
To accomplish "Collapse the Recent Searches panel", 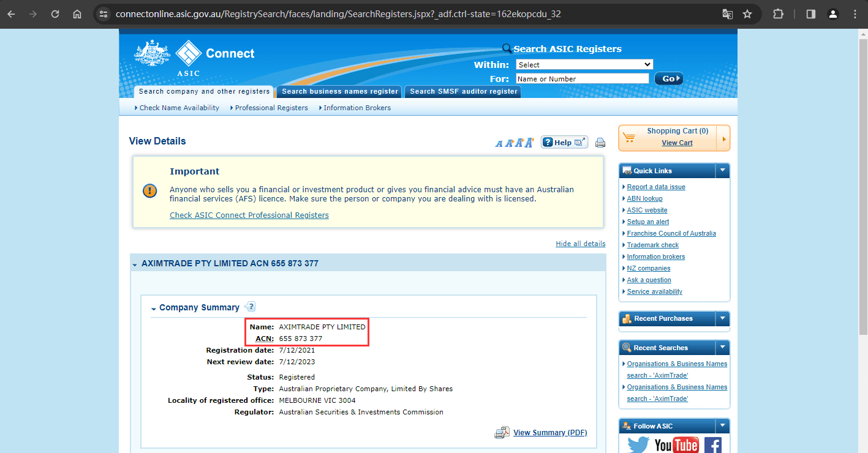I will [723, 348].
